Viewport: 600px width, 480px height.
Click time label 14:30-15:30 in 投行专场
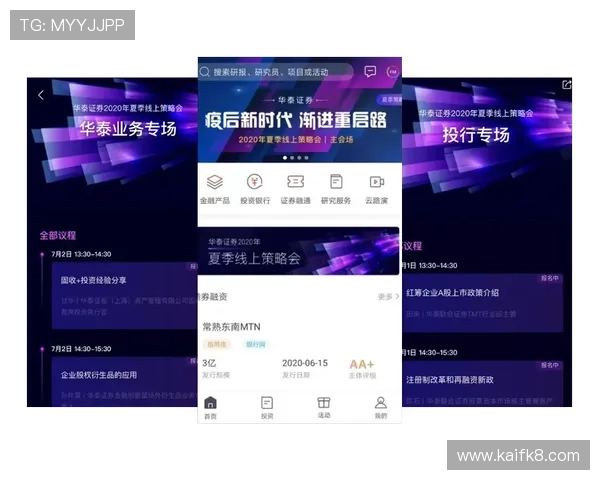pos(438,353)
